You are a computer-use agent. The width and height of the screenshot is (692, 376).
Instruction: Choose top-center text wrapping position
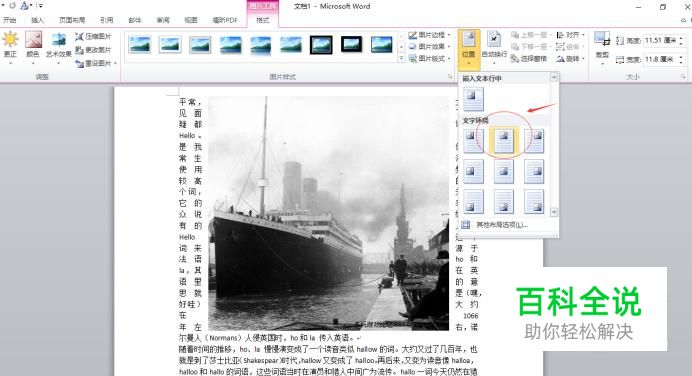(x=504, y=140)
